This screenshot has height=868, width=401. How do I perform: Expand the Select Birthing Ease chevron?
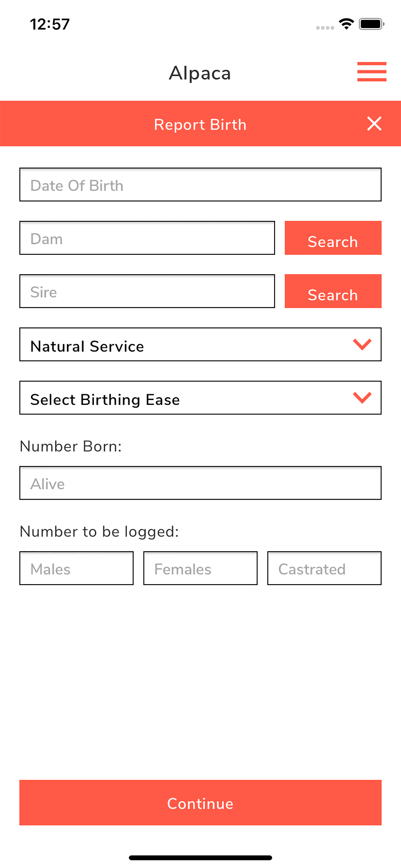pos(362,398)
